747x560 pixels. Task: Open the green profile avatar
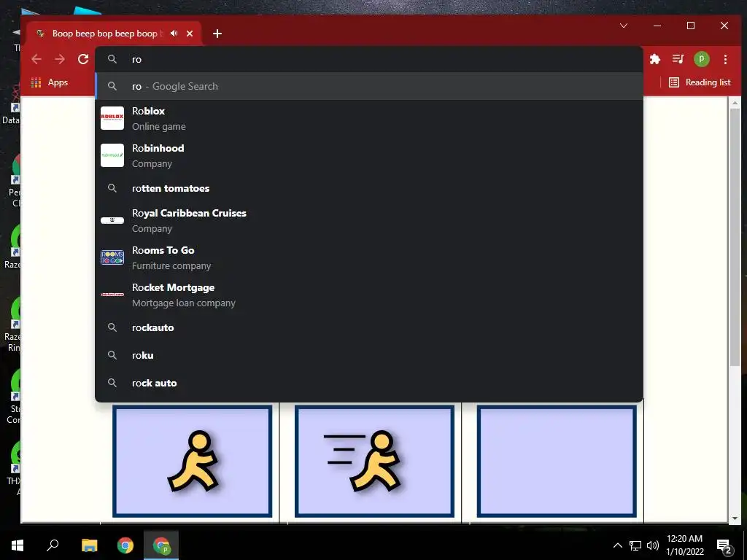(701, 59)
